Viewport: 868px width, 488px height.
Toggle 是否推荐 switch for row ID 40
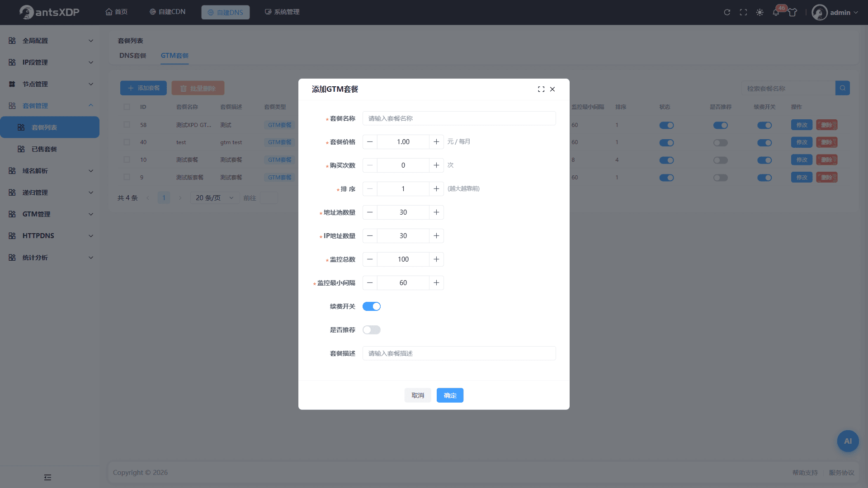pos(721,143)
